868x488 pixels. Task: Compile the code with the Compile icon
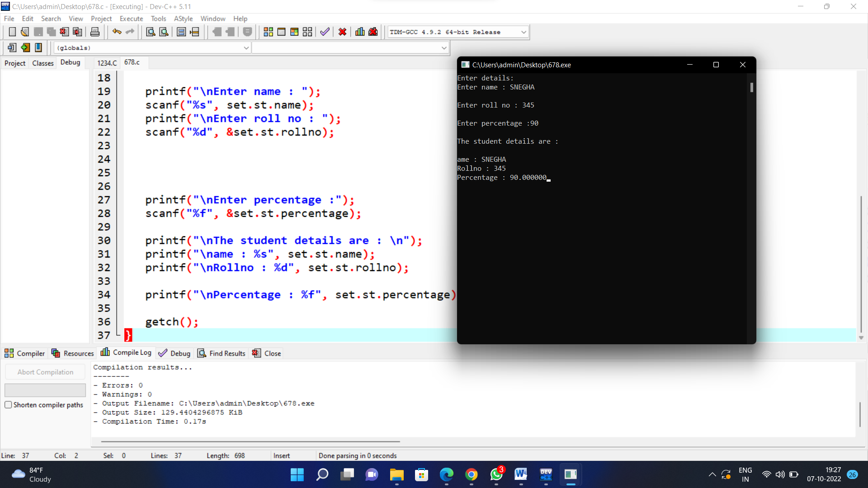click(x=268, y=32)
